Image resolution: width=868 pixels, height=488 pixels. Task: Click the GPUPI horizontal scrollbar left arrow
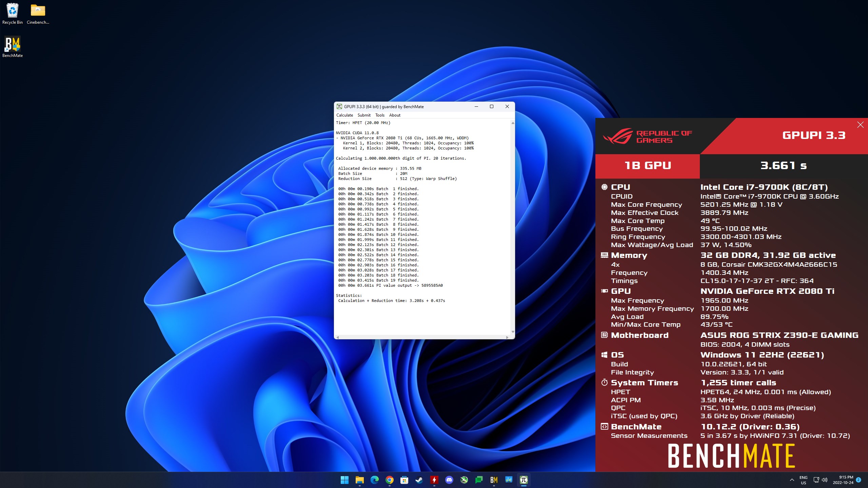pyautogui.click(x=338, y=337)
